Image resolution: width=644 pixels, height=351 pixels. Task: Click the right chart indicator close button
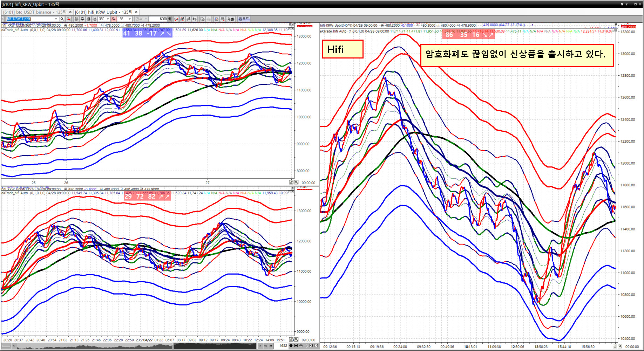616,30
